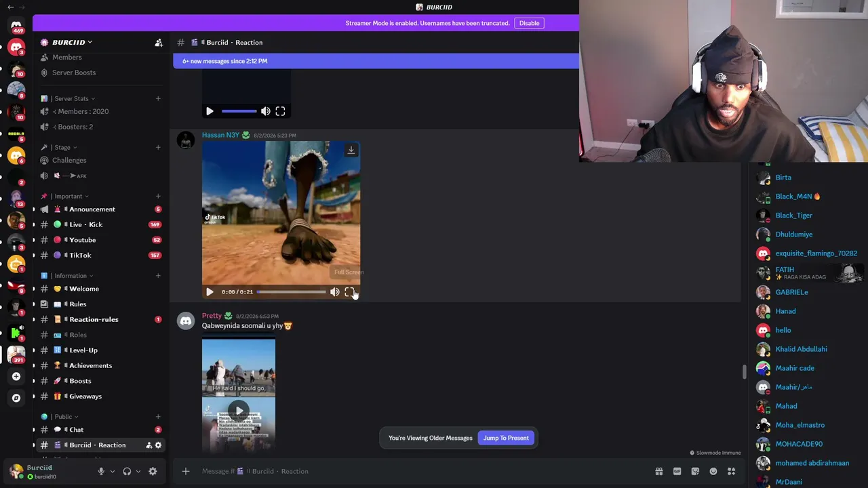
Task: Open Discord direct messages home icon
Action: pyautogui.click(x=16, y=26)
